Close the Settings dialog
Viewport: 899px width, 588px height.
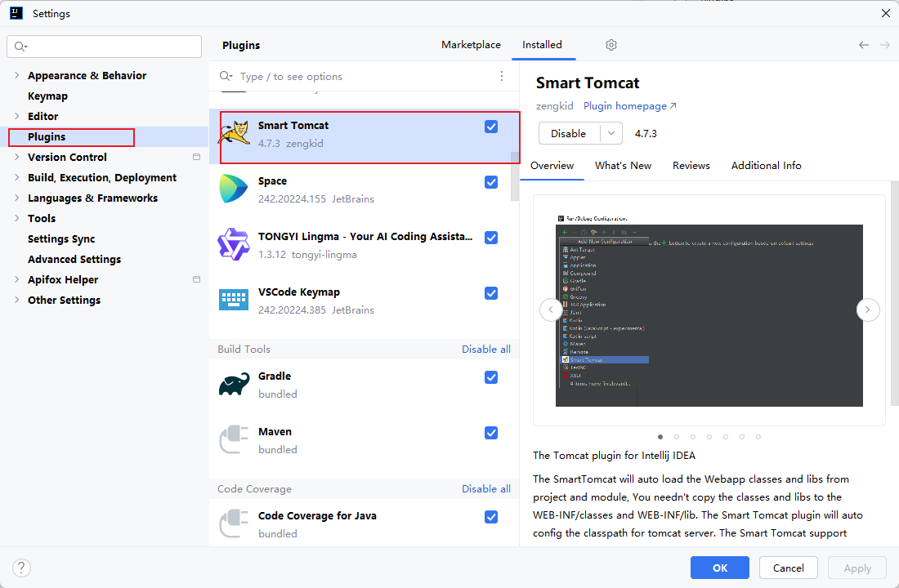[885, 13]
